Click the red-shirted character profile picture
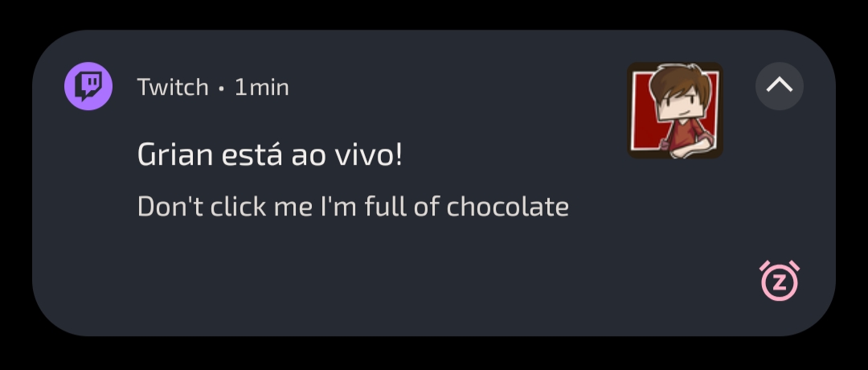Viewport: 868px width, 370px height. (x=674, y=110)
